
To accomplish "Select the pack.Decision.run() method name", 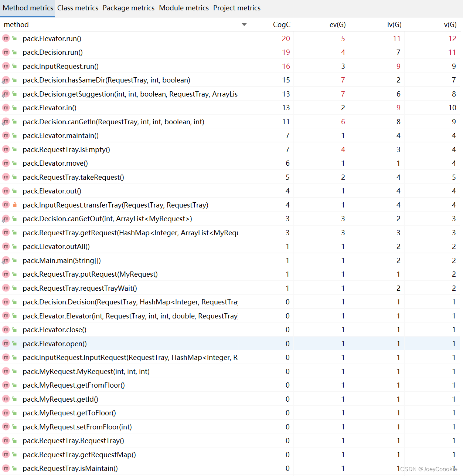I will tap(53, 52).
